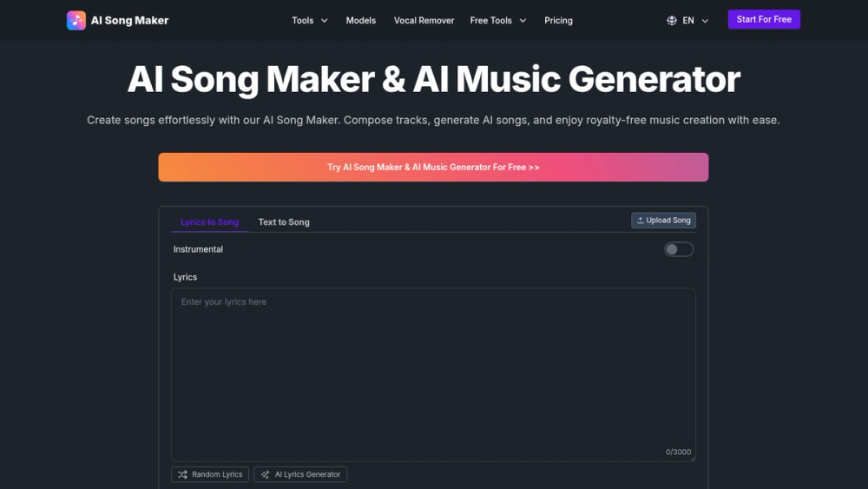Image resolution: width=868 pixels, height=489 pixels.
Task: Click the Lyrics field label
Action: coord(185,277)
